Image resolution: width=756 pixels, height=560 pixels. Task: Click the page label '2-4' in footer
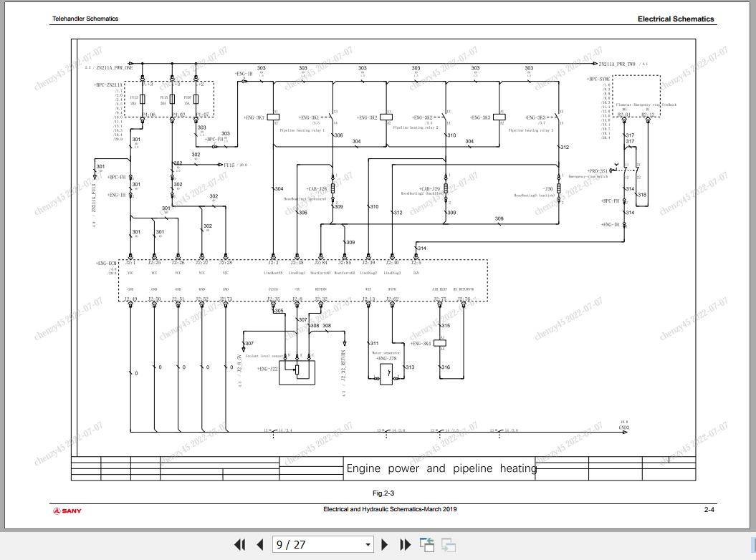(x=709, y=509)
